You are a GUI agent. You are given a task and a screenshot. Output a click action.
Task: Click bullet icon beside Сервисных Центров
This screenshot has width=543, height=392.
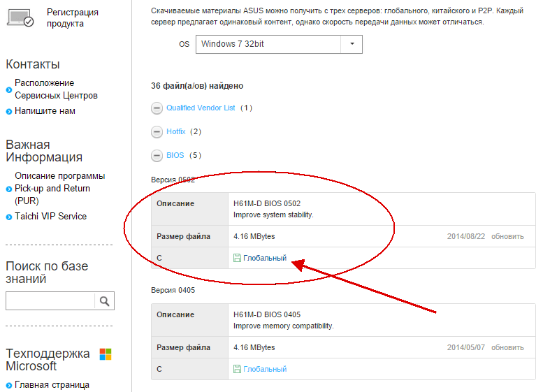click(x=9, y=90)
